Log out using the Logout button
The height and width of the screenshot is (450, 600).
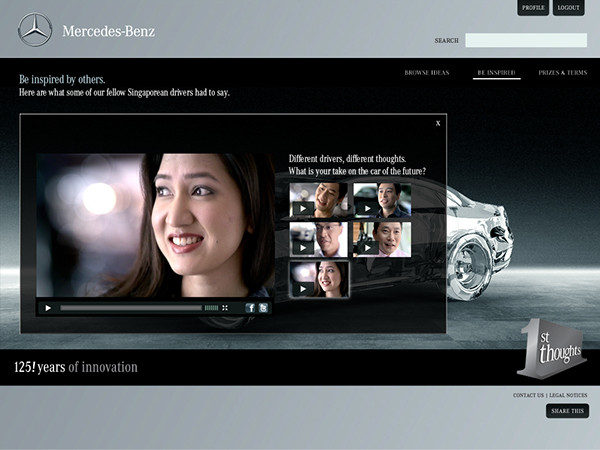pyautogui.click(x=568, y=8)
